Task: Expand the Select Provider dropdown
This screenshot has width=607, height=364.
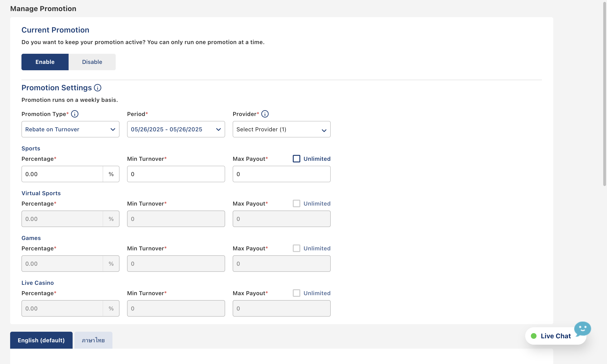Action: (281, 129)
